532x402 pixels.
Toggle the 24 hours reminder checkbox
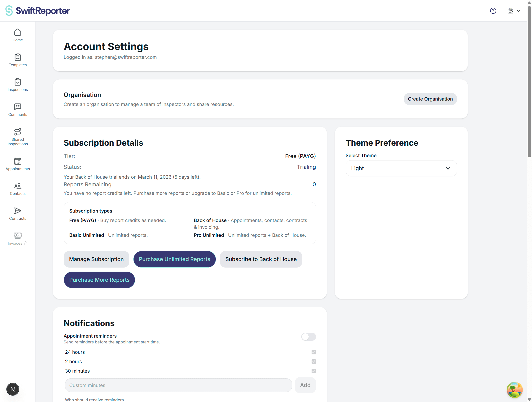(x=314, y=352)
